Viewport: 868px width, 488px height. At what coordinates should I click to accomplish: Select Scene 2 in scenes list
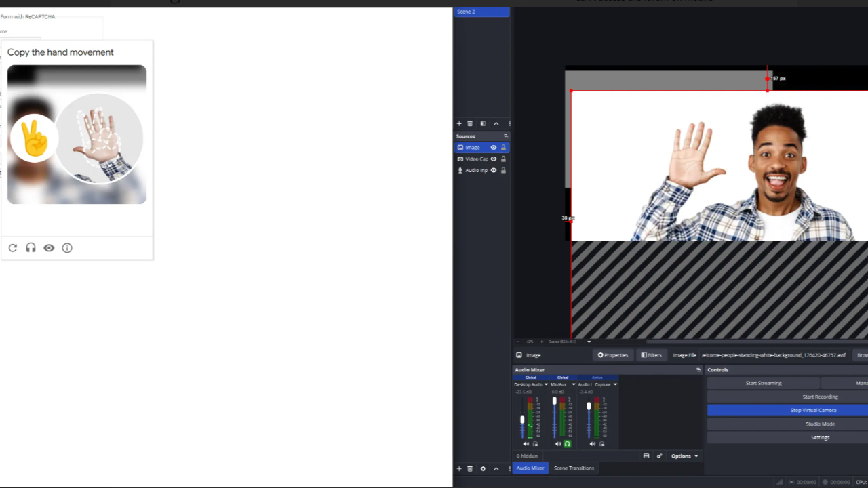tap(481, 12)
